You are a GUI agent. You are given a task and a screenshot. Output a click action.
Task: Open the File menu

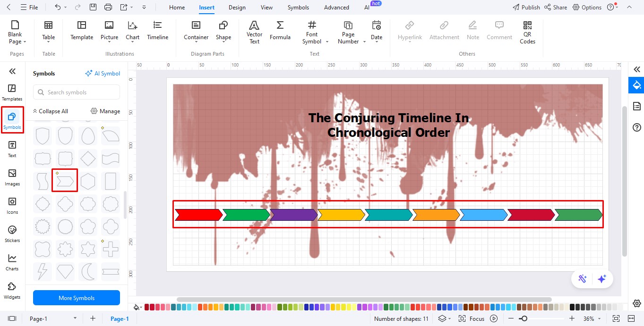click(x=29, y=8)
